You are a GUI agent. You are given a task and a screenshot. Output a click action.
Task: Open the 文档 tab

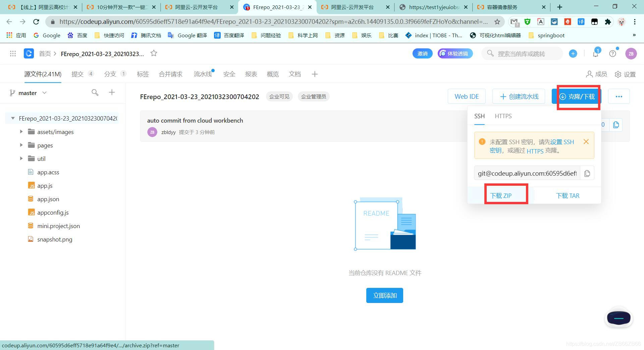(294, 74)
